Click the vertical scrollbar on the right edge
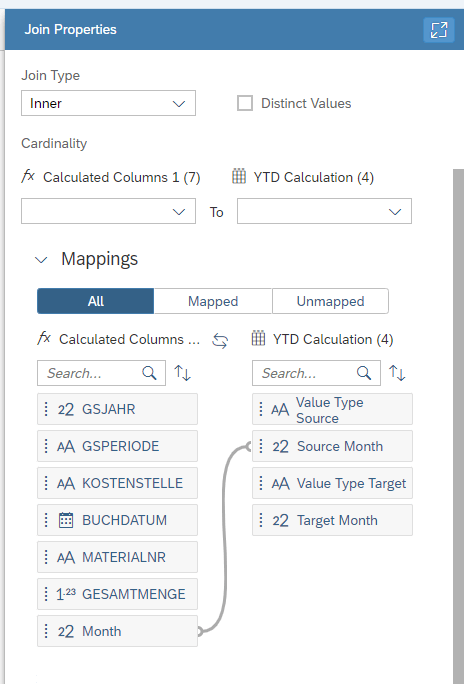This screenshot has width=464, height=684. 458,427
